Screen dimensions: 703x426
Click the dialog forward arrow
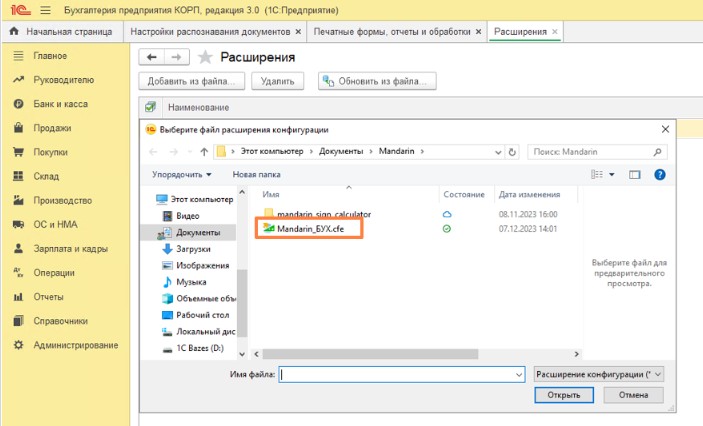pyautogui.click(x=174, y=152)
